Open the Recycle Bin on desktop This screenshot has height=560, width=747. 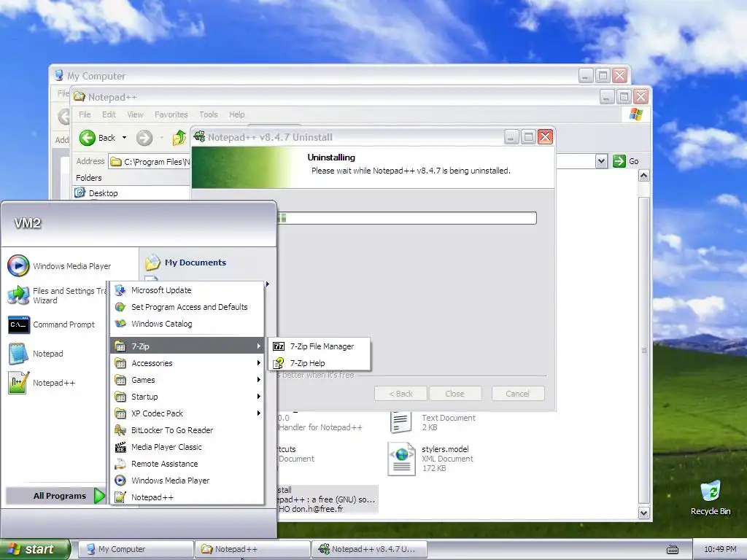tap(711, 497)
